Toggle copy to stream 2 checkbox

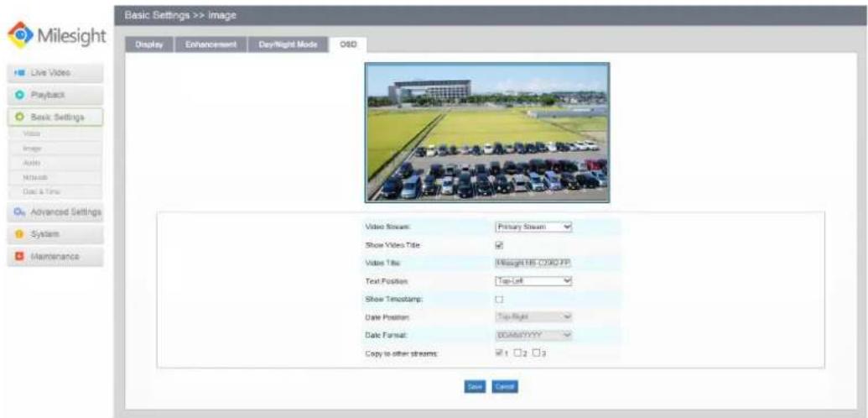coord(517,353)
